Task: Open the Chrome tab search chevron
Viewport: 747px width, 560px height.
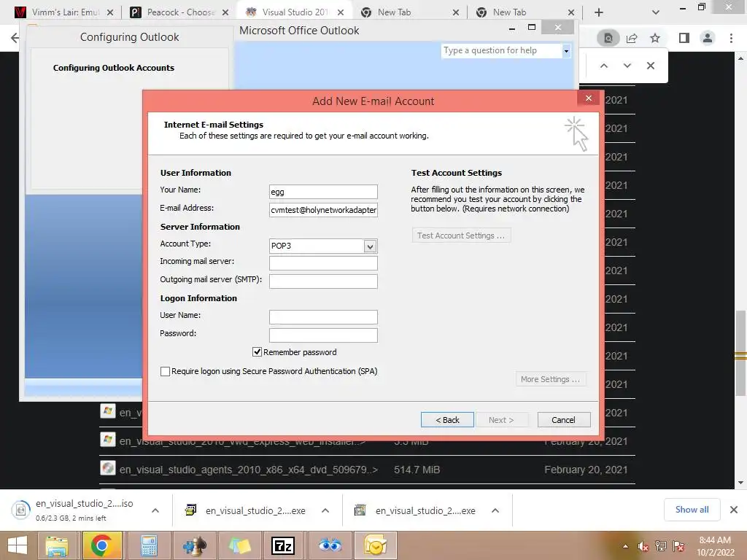Action: pos(656,12)
